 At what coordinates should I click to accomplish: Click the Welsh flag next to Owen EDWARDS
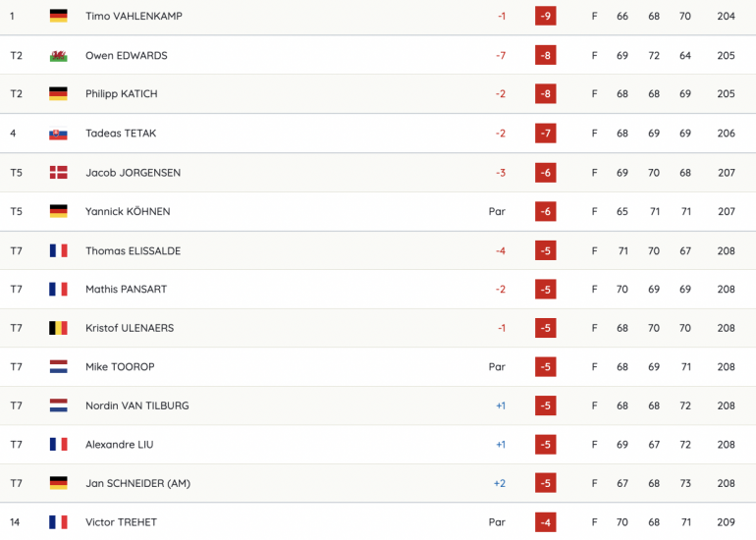click(58, 55)
